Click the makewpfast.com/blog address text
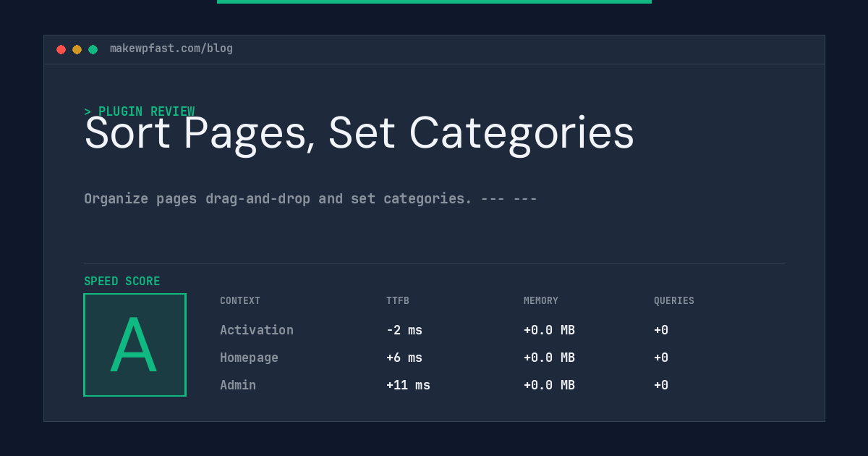 pos(171,48)
